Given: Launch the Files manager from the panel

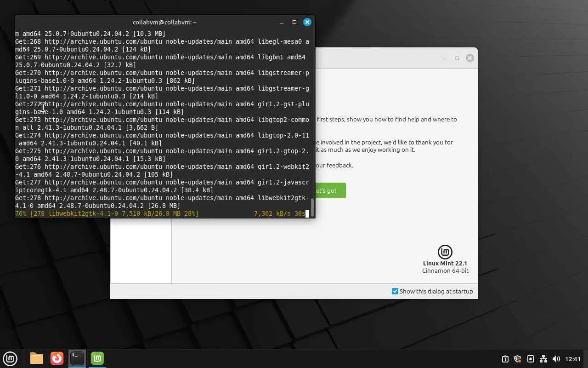Looking at the screenshot, I should (x=37, y=358).
